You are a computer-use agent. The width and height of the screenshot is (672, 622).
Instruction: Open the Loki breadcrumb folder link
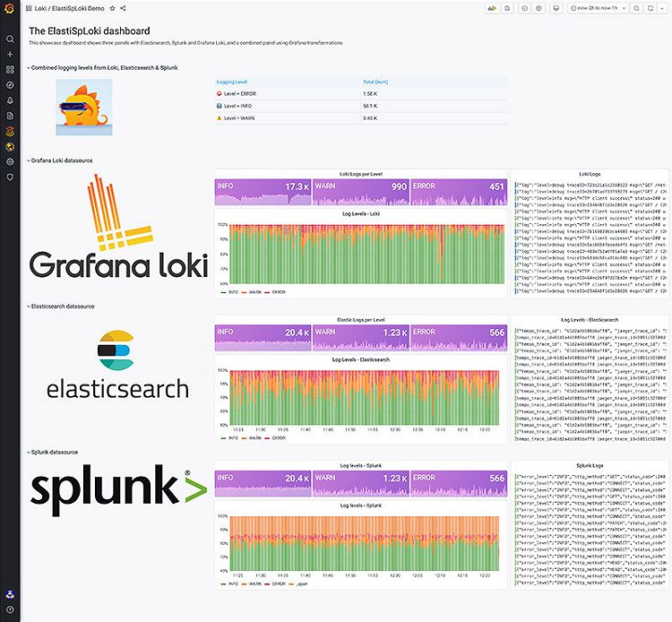click(40, 8)
